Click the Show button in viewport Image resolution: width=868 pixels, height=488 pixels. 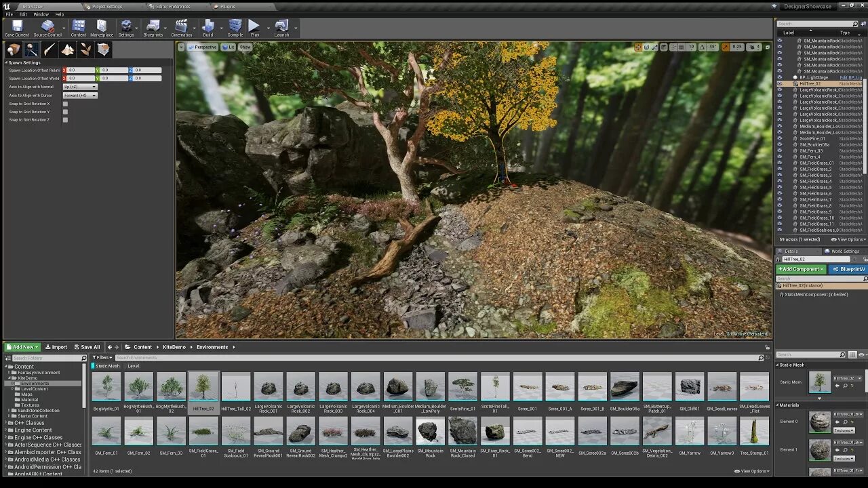[245, 47]
